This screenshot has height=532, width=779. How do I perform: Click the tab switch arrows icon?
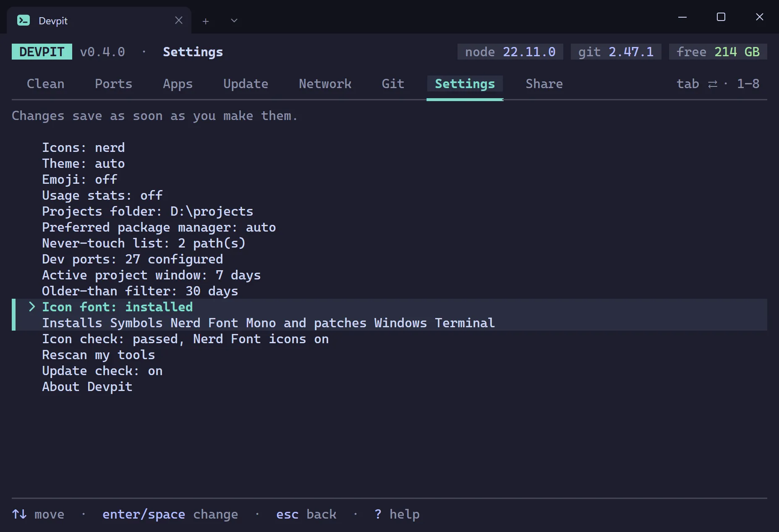(713, 84)
